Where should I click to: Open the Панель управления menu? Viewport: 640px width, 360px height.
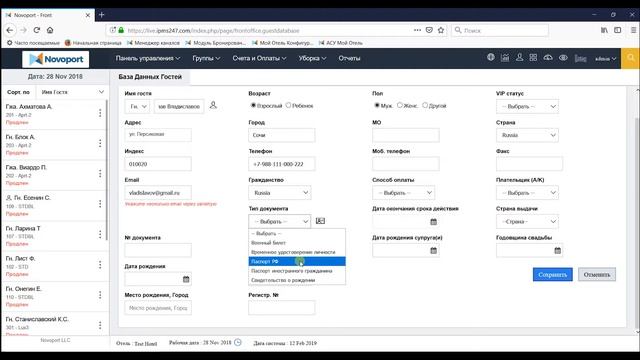[x=148, y=58]
